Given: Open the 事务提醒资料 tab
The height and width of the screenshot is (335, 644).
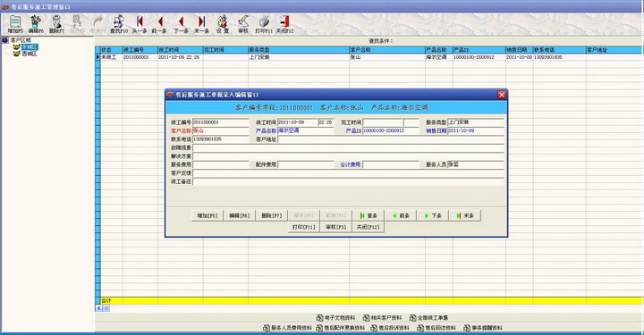Looking at the screenshot, I should click(483, 328).
